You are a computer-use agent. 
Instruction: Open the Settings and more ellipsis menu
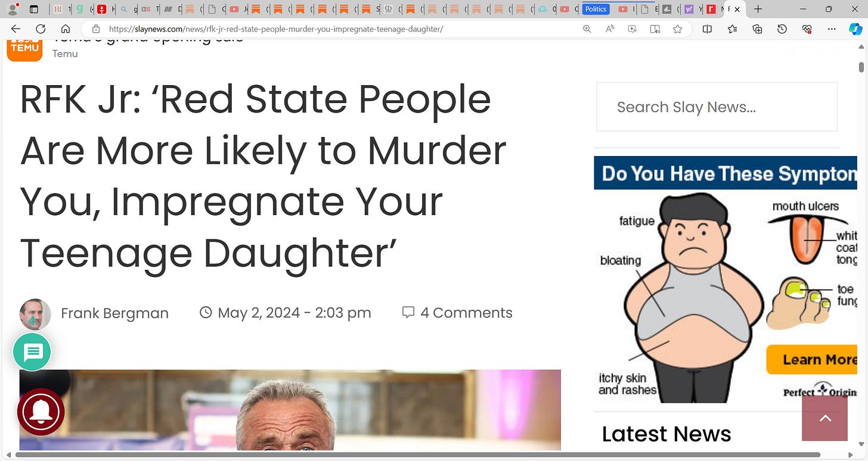pos(832,29)
